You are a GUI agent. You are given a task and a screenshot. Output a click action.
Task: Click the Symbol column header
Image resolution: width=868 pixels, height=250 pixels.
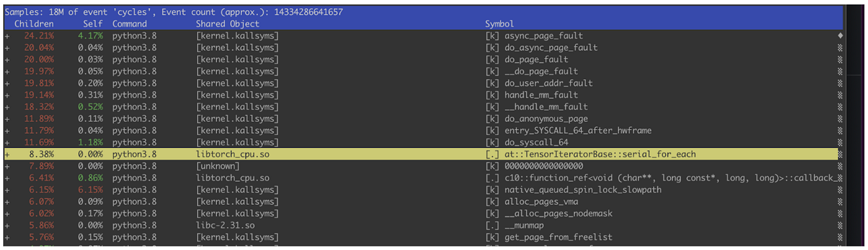coord(499,24)
